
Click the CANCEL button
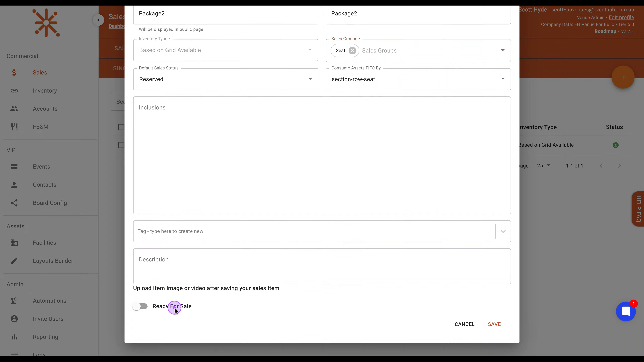[465, 324]
